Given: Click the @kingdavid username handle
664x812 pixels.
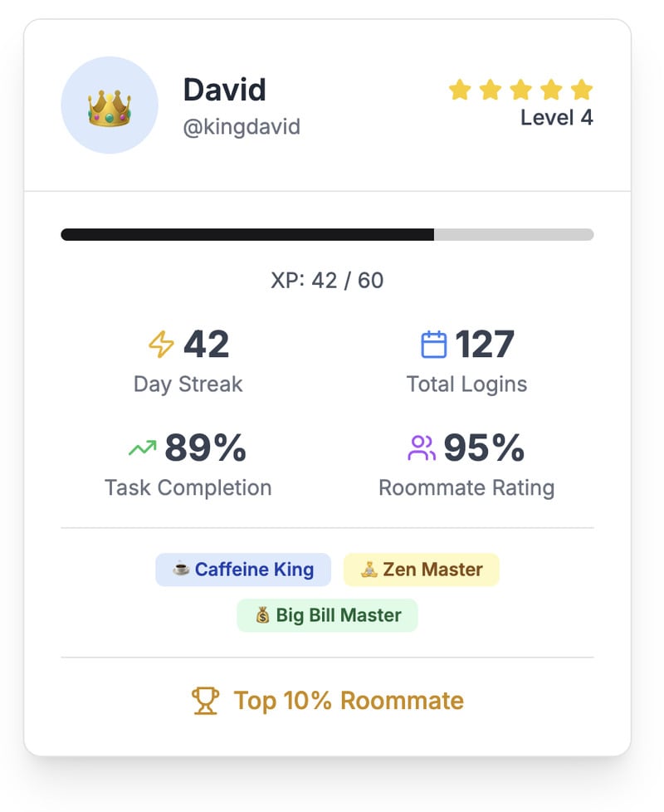Looking at the screenshot, I should coord(242,127).
